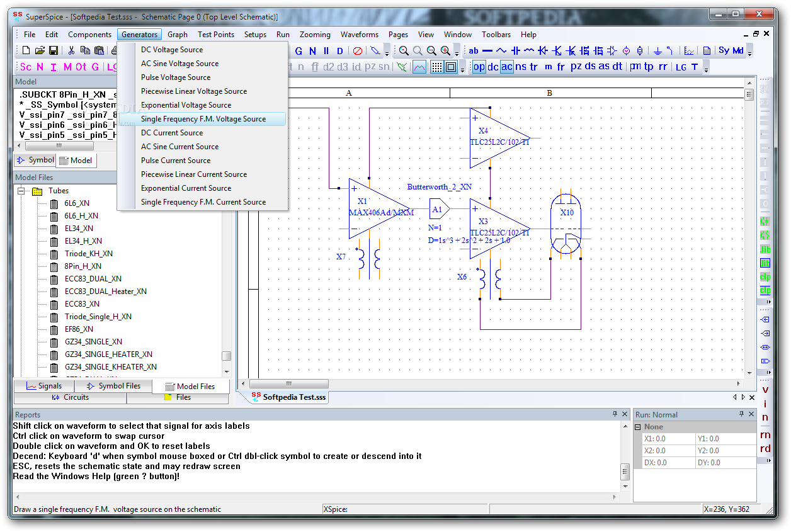Click the 'pz' pole-zero analysis icon
This screenshot has height=532, width=791.
(x=576, y=67)
